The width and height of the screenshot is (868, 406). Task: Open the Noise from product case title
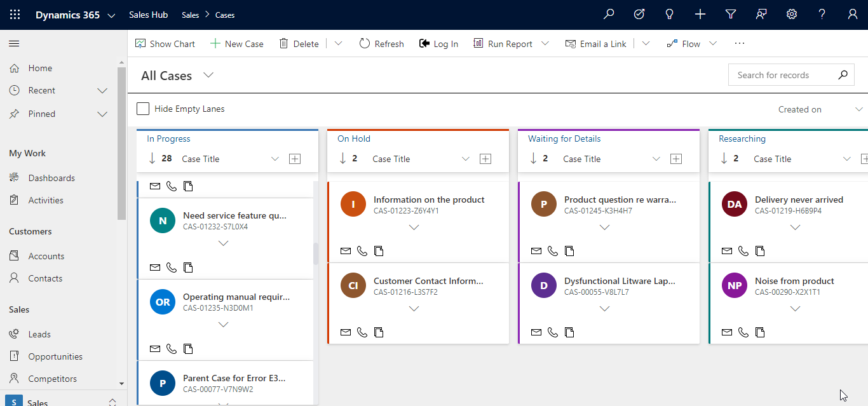pos(794,281)
